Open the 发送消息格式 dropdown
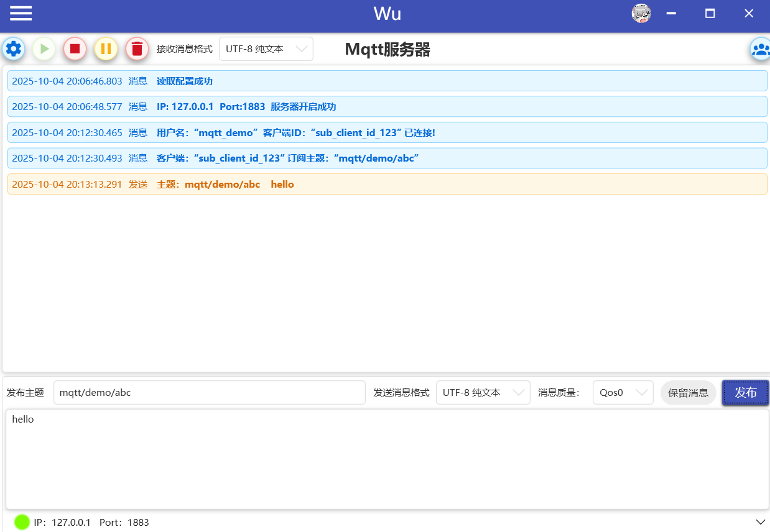This screenshot has height=532, width=770. click(x=483, y=392)
